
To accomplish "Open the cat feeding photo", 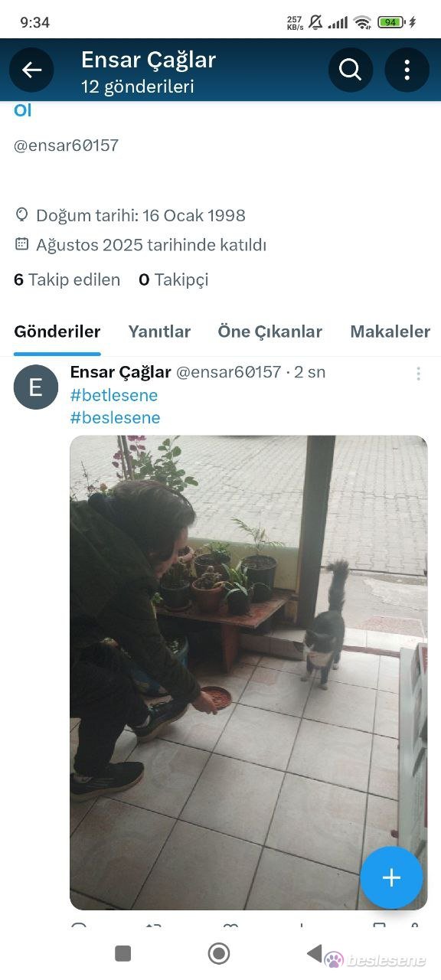I will 249,672.
